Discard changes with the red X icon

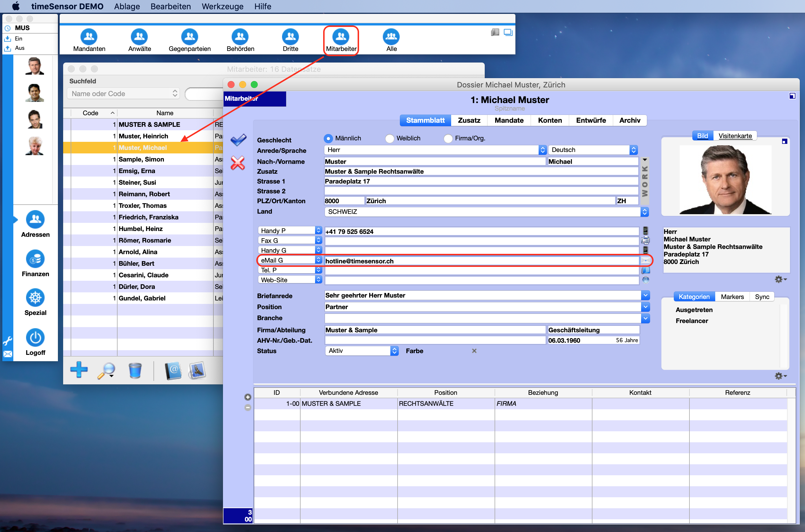(237, 163)
